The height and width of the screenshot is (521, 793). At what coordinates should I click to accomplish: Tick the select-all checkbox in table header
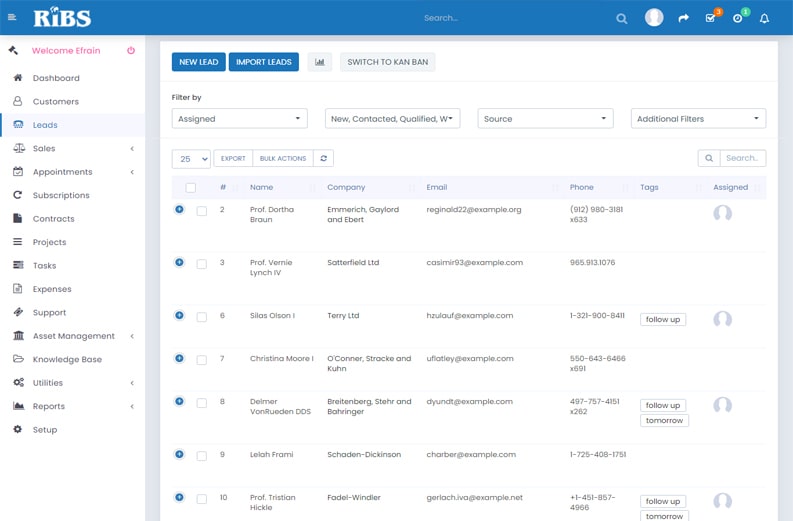pos(191,188)
